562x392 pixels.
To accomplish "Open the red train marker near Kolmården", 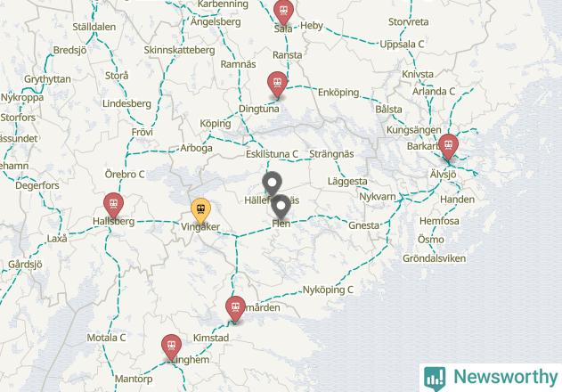I will point(235,308).
